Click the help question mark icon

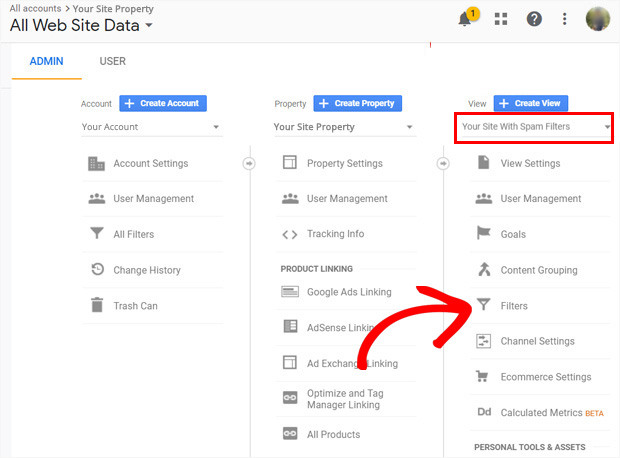click(x=534, y=18)
